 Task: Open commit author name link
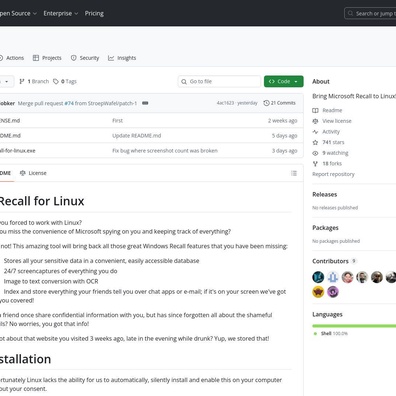[x=7, y=103]
